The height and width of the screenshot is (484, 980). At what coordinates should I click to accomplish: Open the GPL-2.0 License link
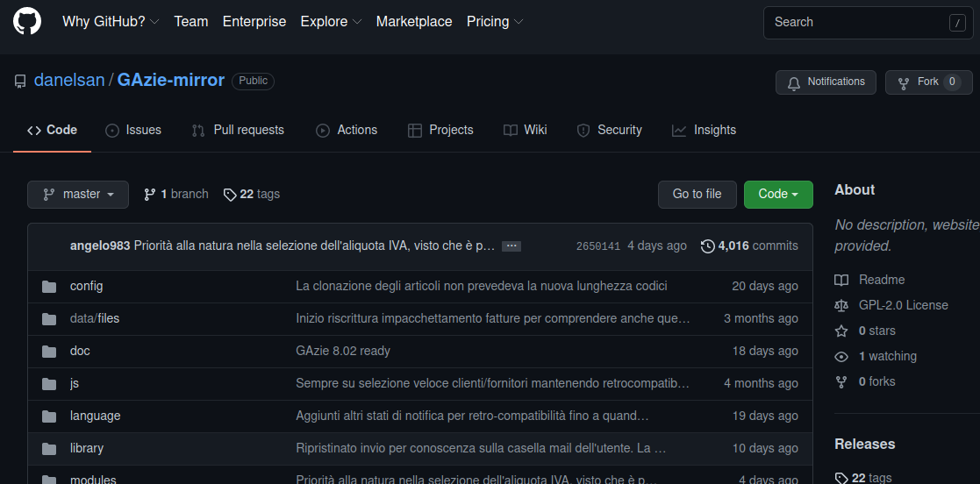[x=903, y=305]
